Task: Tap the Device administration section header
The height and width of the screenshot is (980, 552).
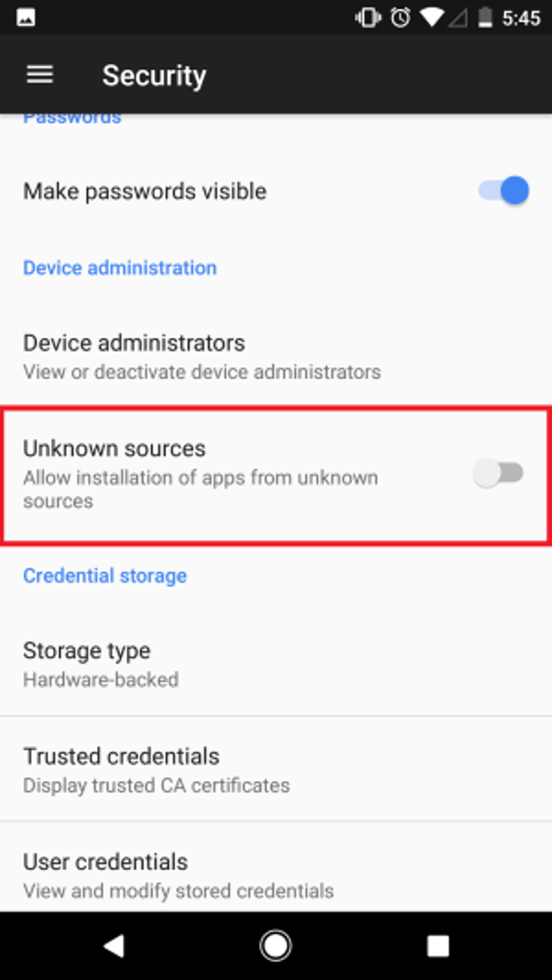Action: (120, 268)
